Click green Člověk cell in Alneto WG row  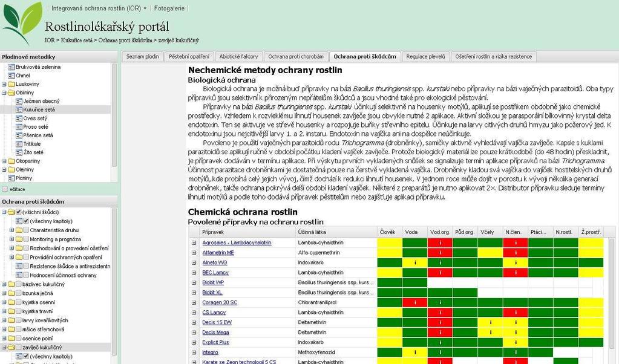(x=390, y=262)
